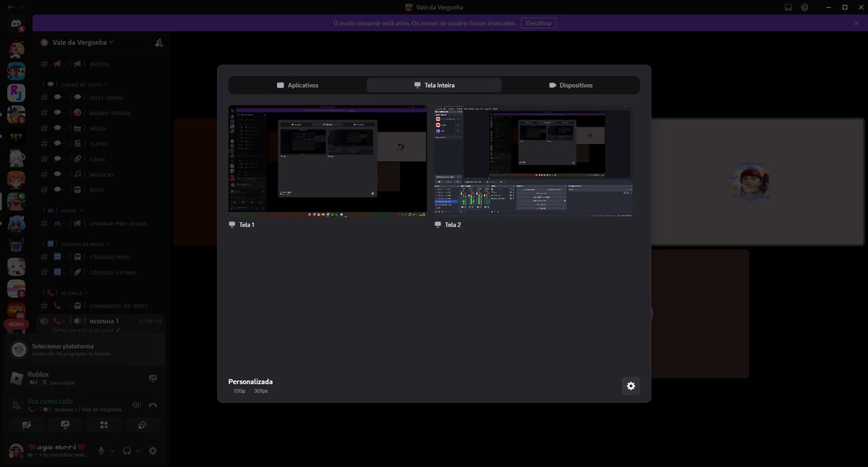Click the ayu mori user avatar
868x467 pixels.
point(16,450)
